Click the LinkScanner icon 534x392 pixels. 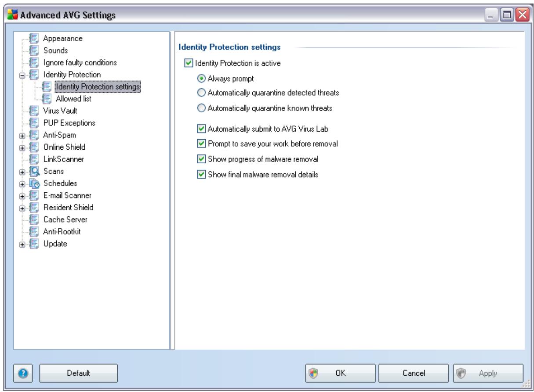click(x=33, y=158)
